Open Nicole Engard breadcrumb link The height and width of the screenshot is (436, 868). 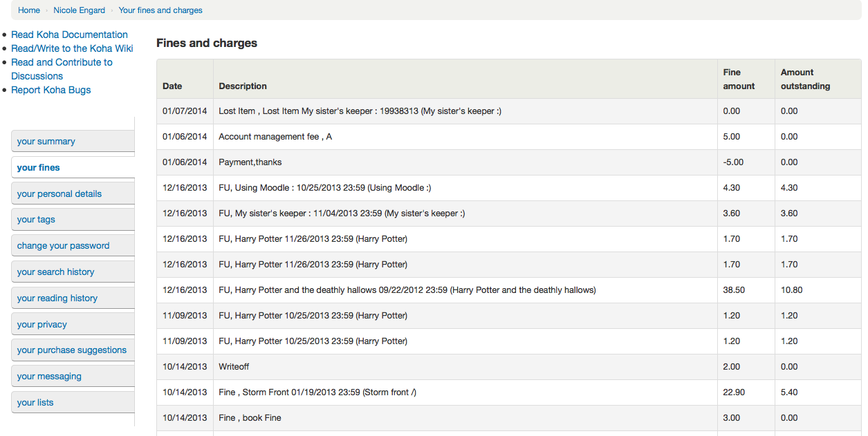(x=80, y=10)
